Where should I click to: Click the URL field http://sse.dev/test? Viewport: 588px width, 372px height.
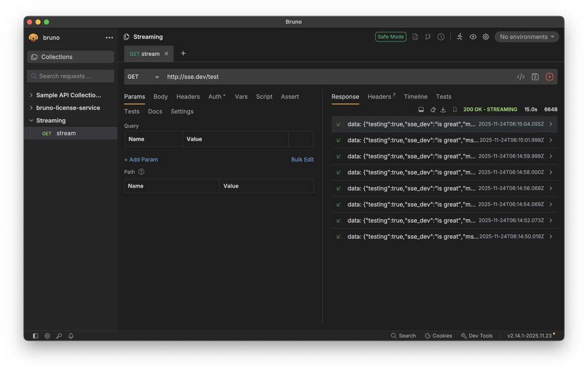tap(338, 77)
